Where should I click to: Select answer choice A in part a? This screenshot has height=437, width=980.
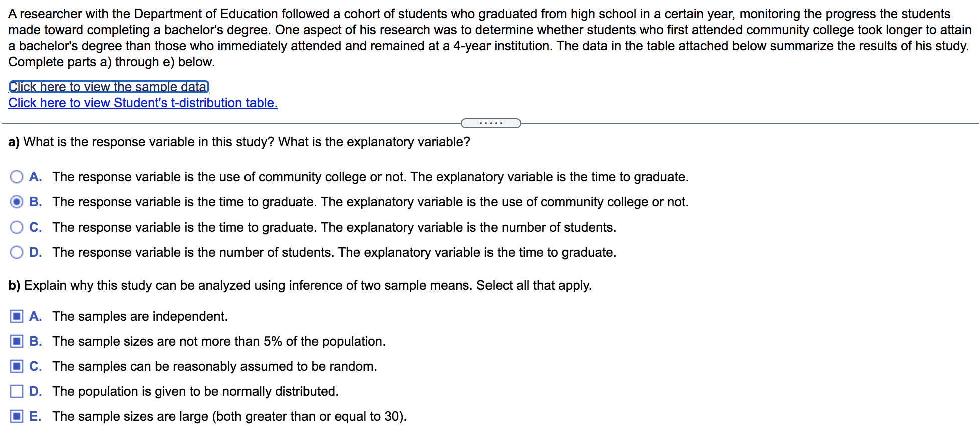[17, 177]
